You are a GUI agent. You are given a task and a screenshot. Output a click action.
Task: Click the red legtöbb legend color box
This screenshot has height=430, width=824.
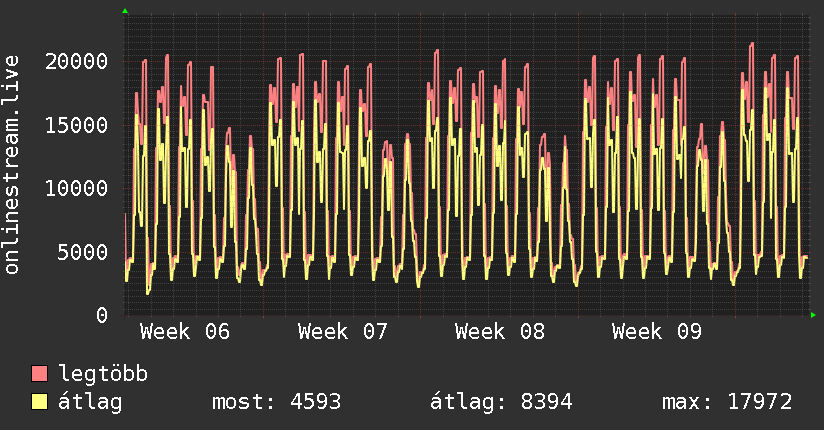coord(40,374)
